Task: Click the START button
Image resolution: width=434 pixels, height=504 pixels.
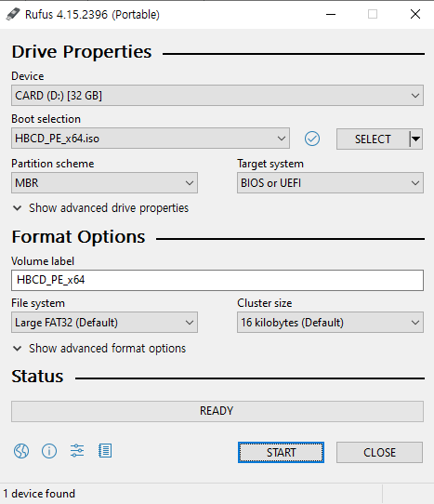Action: pyautogui.click(x=281, y=453)
